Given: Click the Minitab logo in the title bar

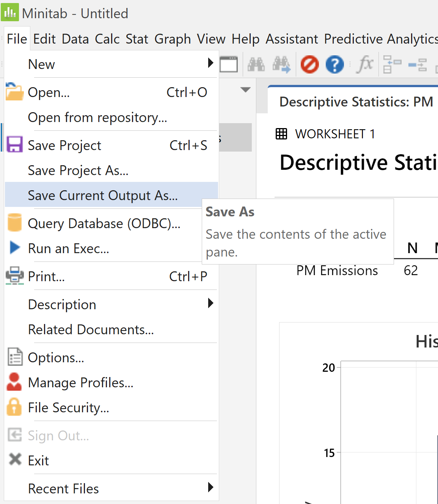Looking at the screenshot, I should [10, 12].
